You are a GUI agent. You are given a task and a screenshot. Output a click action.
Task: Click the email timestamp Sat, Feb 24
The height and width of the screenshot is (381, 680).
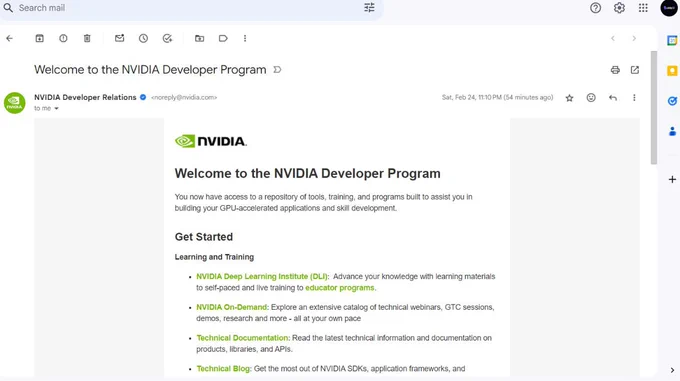coord(497,98)
